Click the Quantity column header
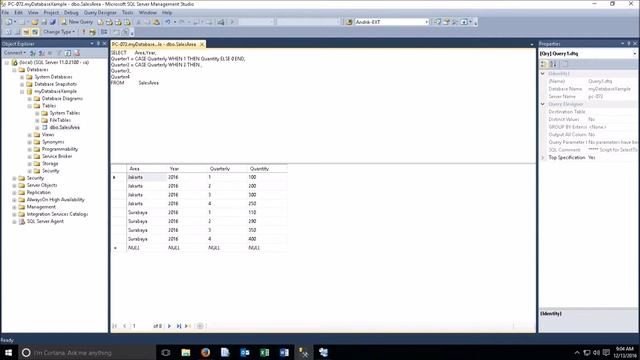This screenshot has width=640, height=360. [267, 169]
